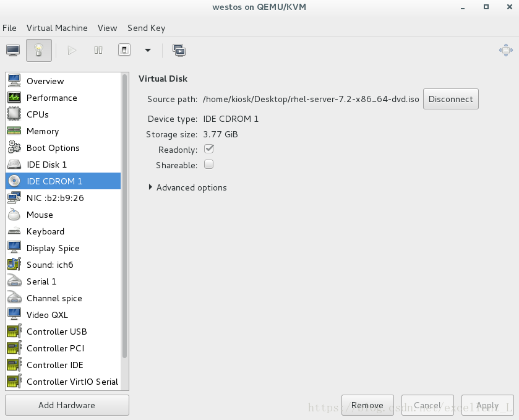Select Serial 1 device
Viewport: 519px width, 420px height.
(x=63, y=281)
